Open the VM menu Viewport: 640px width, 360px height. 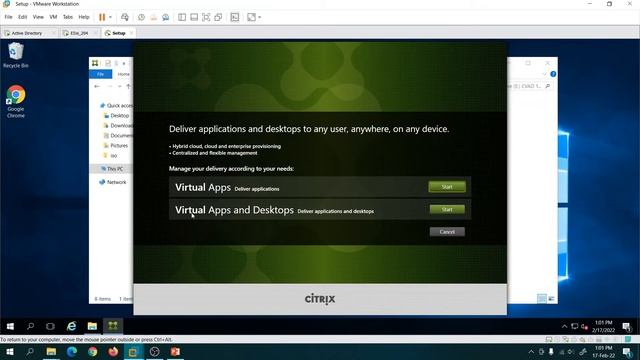point(53,17)
